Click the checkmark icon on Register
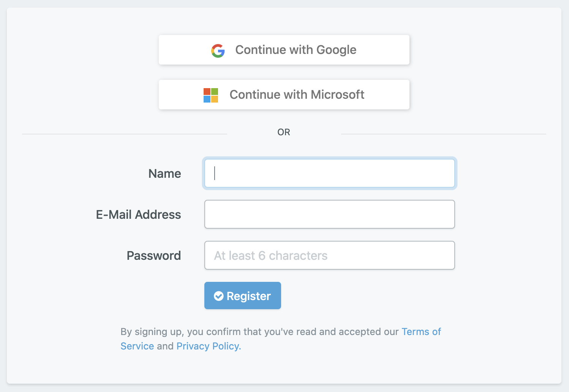This screenshot has height=392, width=569. [219, 296]
